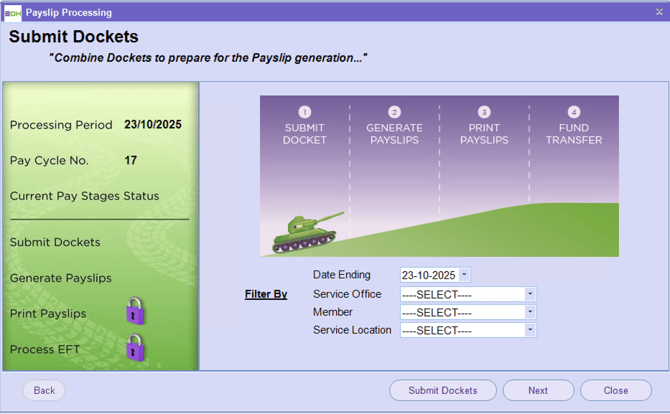Click step 3 Print Payslips circle
The width and height of the screenshot is (670, 414).
click(x=484, y=113)
